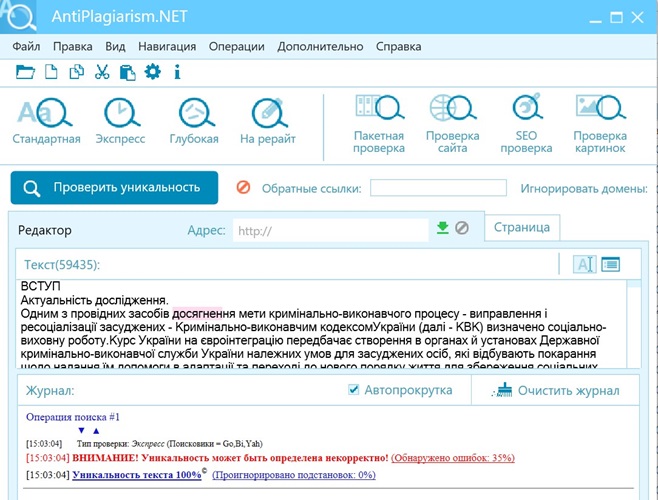658x500 pixels.
Task: Click the grey cancel icon beside the address field
Action: 462,228
